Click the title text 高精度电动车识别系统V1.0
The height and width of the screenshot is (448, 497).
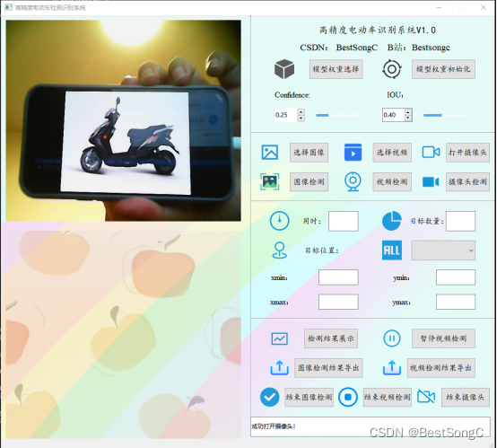(377, 31)
